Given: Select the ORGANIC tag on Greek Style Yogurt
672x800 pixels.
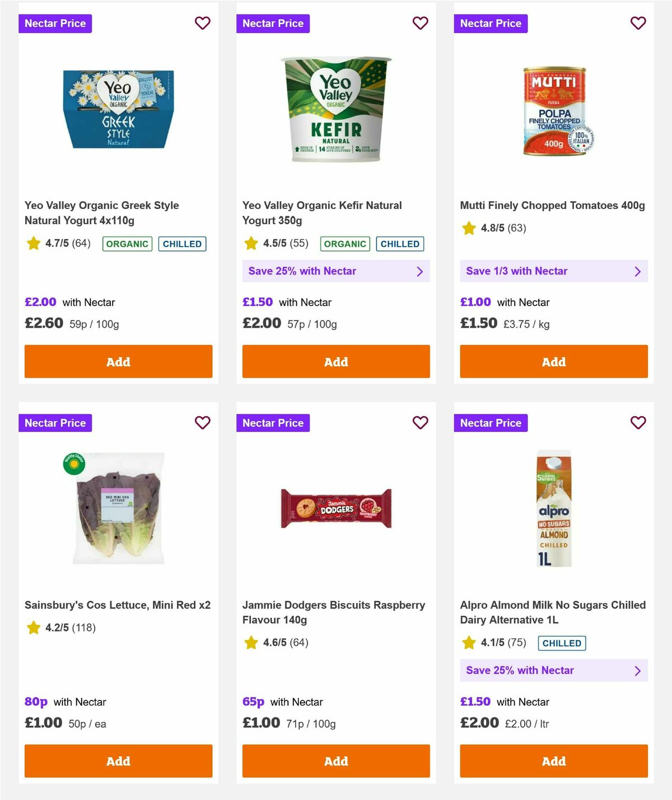Looking at the screenshot, I should pyautogui.click(x=127, y=244).
